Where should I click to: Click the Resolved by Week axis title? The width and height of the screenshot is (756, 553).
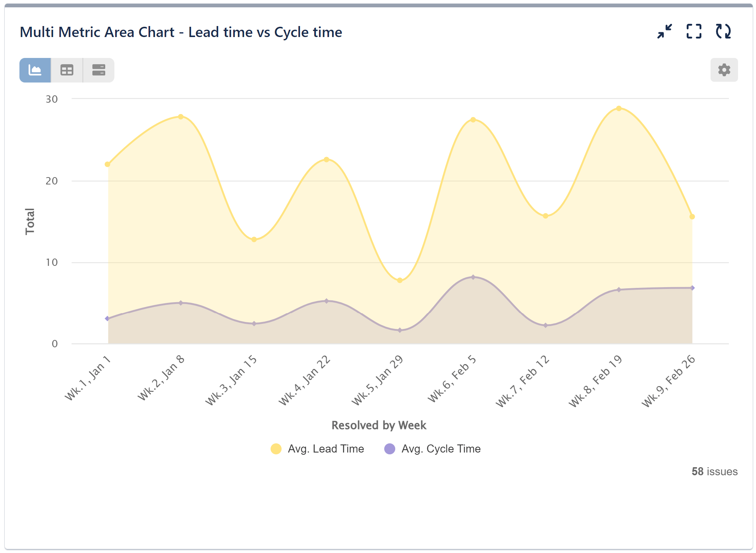pyautogui.click(x=379, y=425)
